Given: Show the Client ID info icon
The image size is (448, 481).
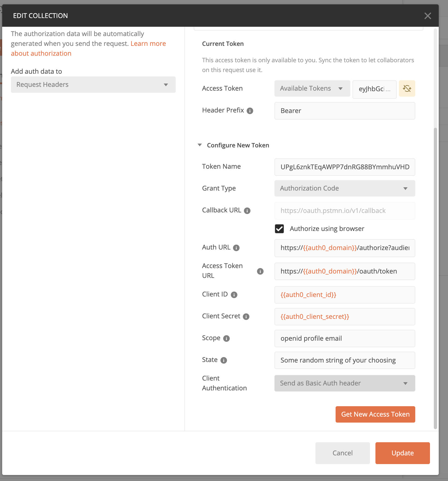Looking at the screenshot, I should pyautogui.click(x=234, y=295).
